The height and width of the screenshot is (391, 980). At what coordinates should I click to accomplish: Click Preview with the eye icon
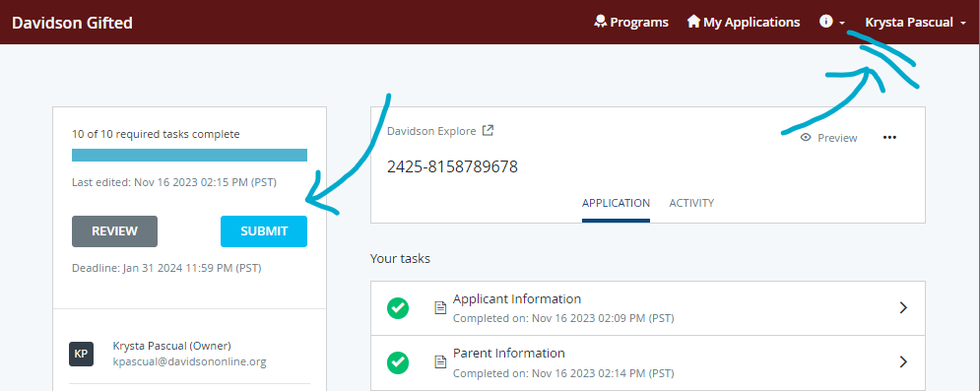pyautogui.click(x=828, y=138)
